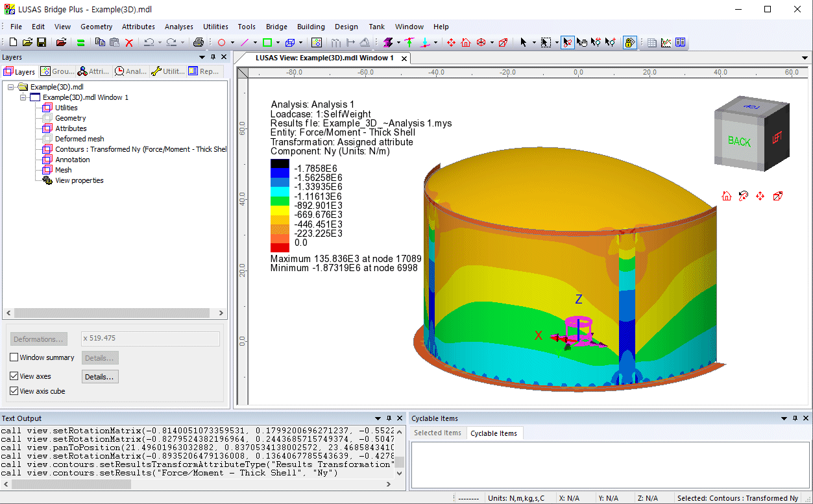This screenshot has height=504, width=813.
Task: Open the Analyses menu
Action: coord(178,27)
